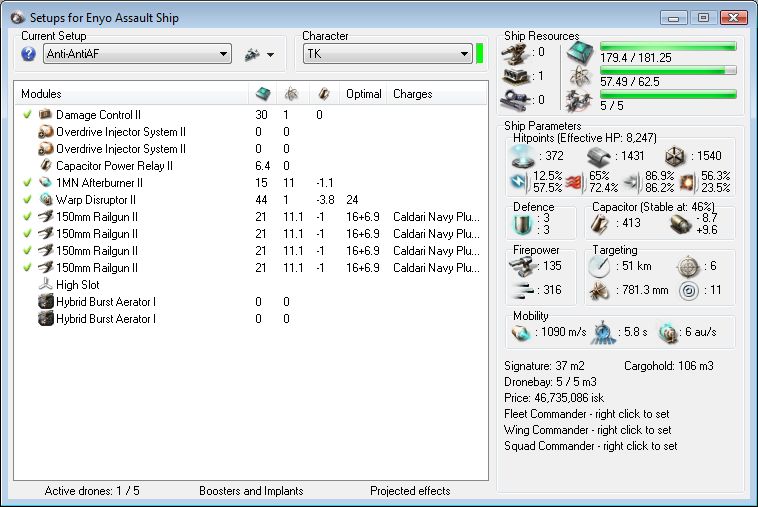The image size is (758, 507).
Task: Click the max velocity icon showing 1090 m/s
Action: (523, 331)
